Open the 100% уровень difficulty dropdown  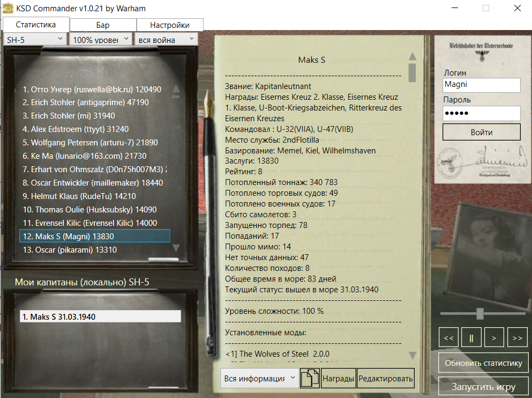tap(101, 39)
